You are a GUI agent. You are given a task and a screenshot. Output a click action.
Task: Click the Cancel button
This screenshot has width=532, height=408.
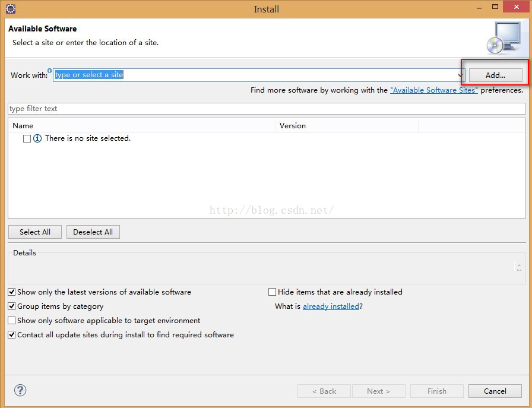point(495,391)
